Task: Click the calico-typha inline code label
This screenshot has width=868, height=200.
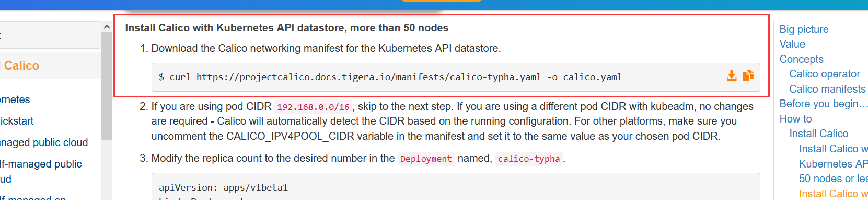Action: point(529,159)
